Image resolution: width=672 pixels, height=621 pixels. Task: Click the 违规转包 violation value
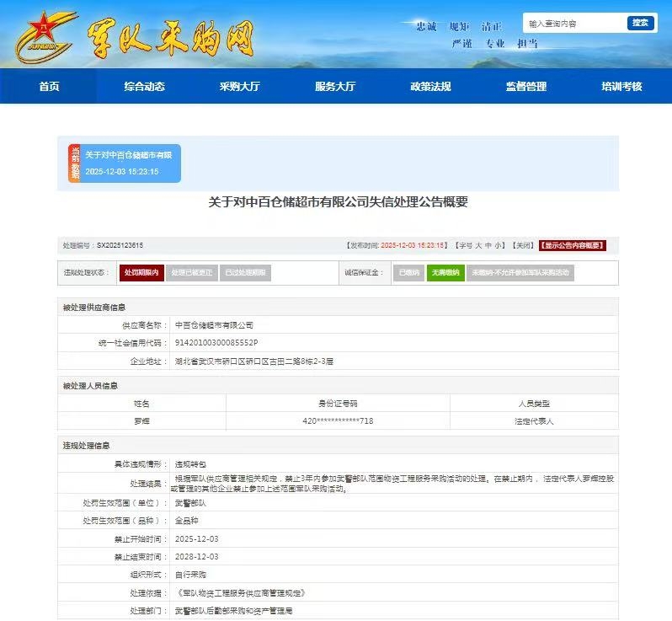click(190, 464)
